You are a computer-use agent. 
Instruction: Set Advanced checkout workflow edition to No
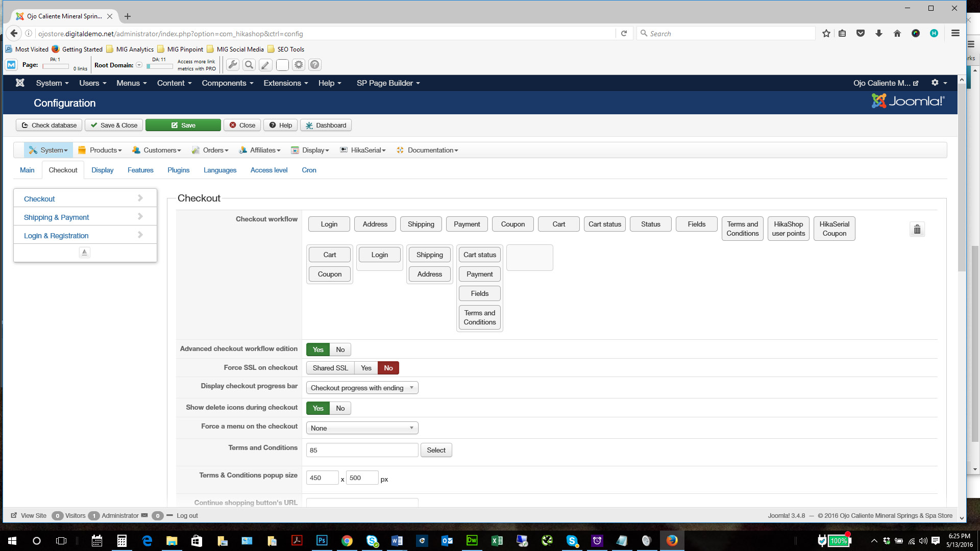pyautogui.click(x=340, y=349)
